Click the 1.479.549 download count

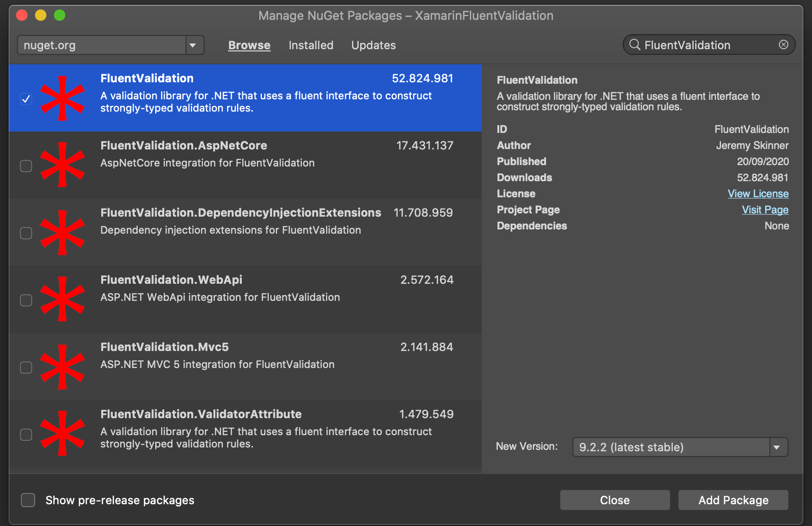click(x=426, y=414)
